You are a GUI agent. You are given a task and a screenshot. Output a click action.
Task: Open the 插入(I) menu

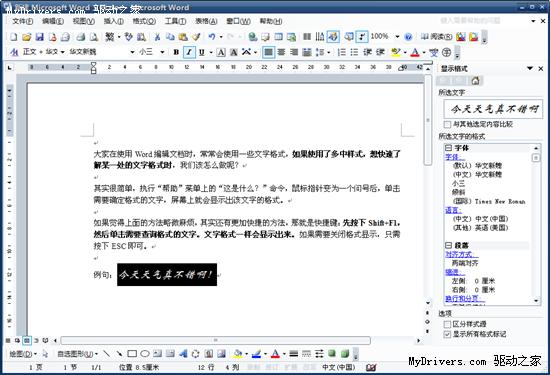[x=114, y=21]
